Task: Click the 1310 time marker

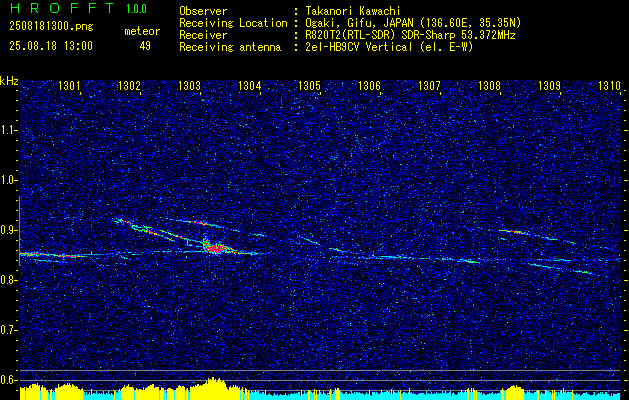Action: tap(609, 85)
